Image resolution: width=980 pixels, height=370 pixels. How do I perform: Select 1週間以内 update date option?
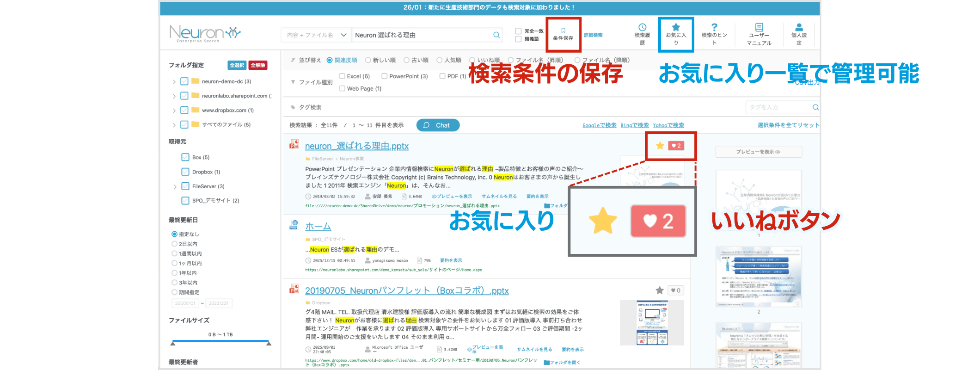(x=174, y=253)
